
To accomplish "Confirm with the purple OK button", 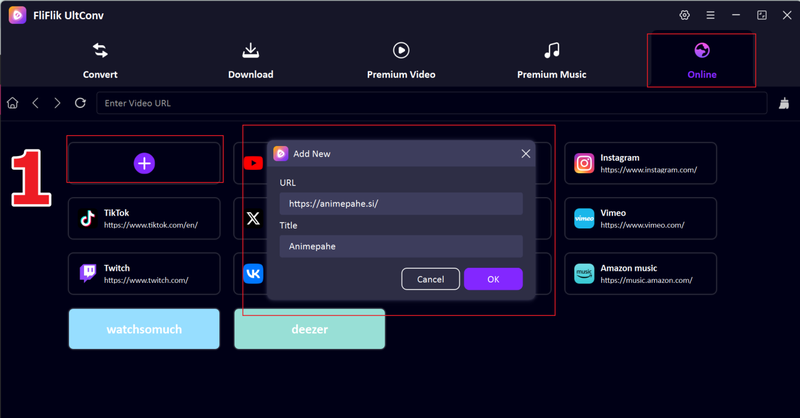I will tap(493, 279).
